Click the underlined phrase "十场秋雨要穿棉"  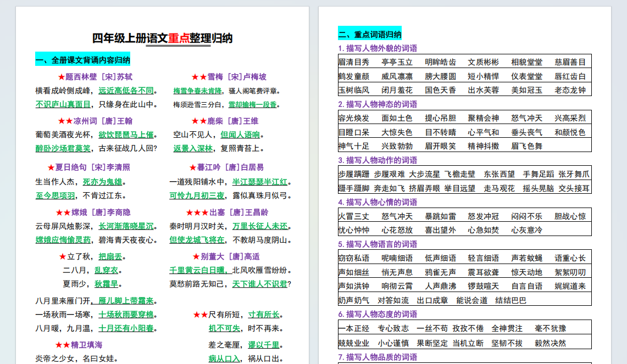tap(126, 315)
